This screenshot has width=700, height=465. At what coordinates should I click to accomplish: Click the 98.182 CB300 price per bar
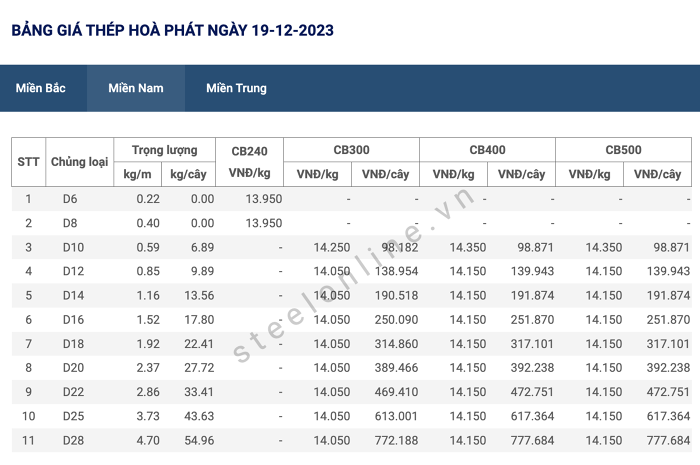point(400,247)
